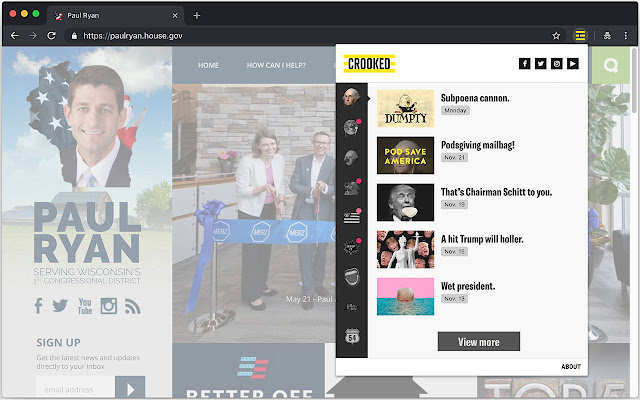Open Paul Ryan's Twitter icon on the website
Image resolution: width=640 pixels, height=400 pixels.
pyautogui.click(x=60, y=305)
